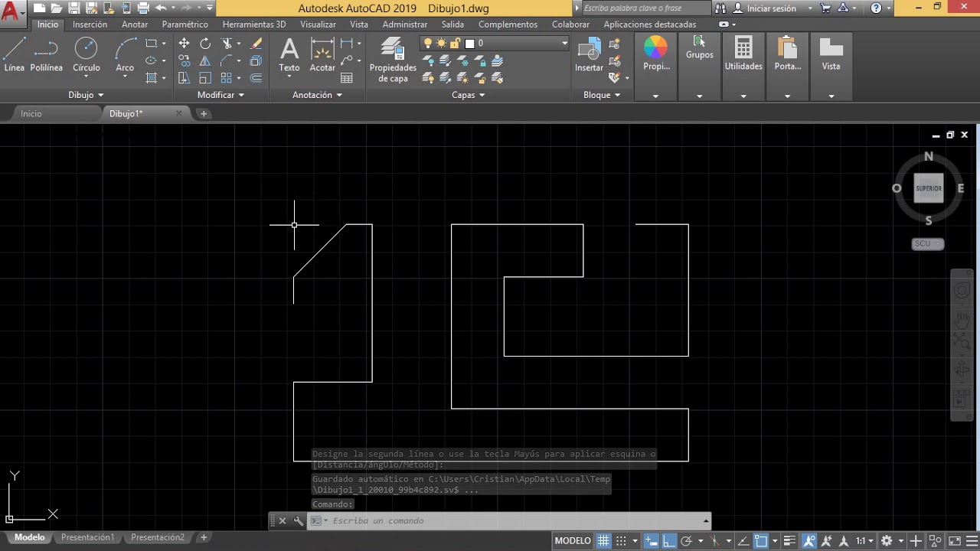Expand the Anotación panel

(x=317, y=95)
